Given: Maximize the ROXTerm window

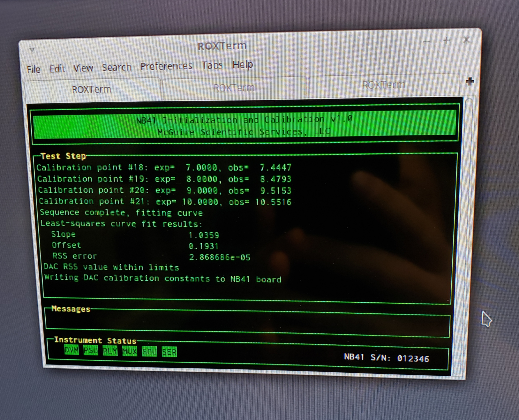Looking at the screenshot, I should pyautogui.click(x=446, y=40).
